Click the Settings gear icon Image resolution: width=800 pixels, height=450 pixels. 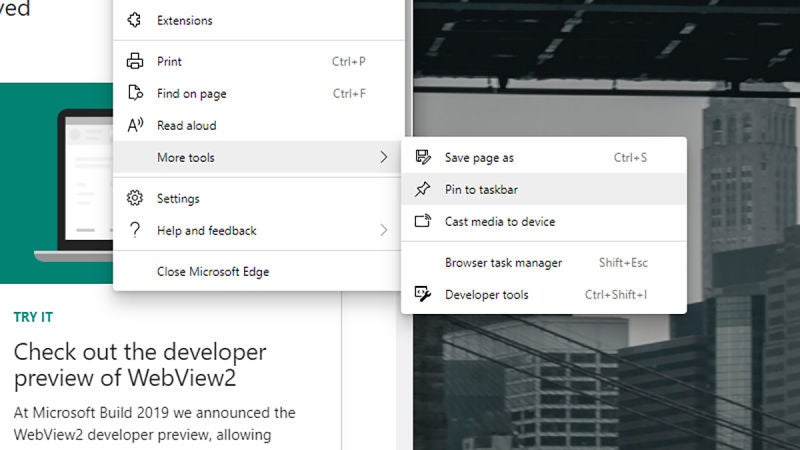(x=135, y=199)
